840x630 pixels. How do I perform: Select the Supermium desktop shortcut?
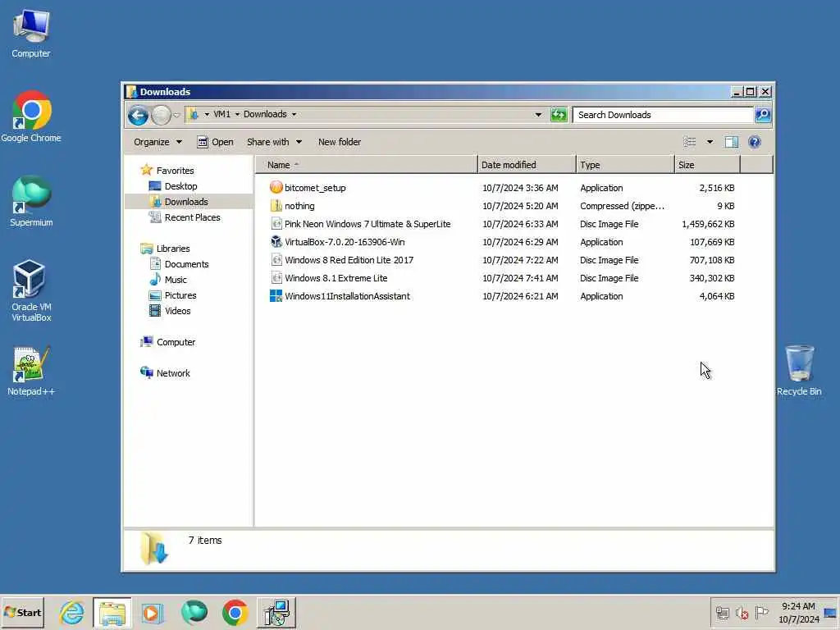click(31, 202)
